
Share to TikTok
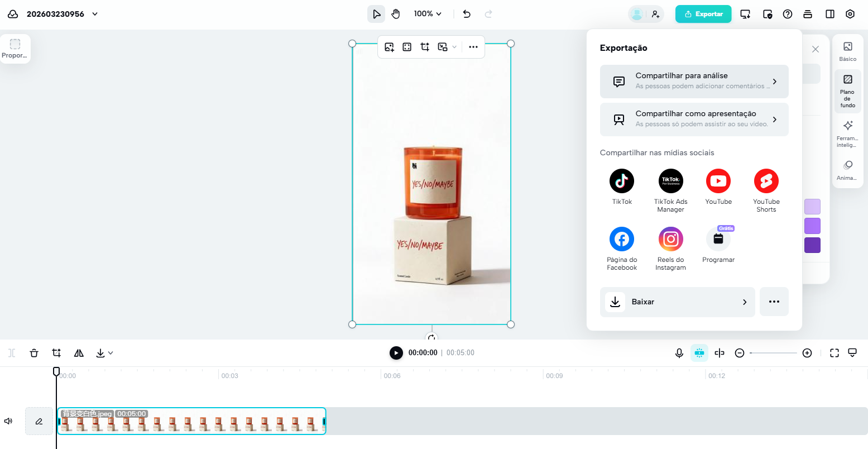[622, 187]
